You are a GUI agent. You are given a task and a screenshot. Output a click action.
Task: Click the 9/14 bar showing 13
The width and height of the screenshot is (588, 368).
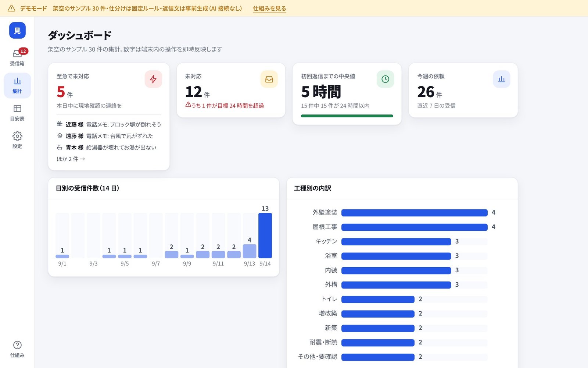265,236
